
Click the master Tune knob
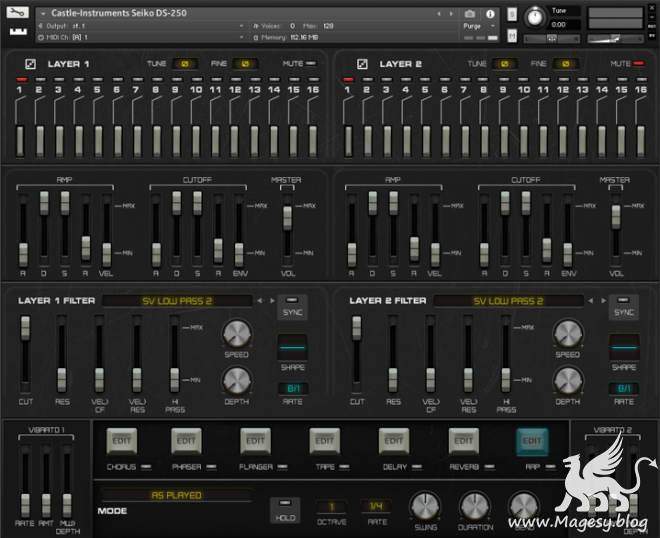click(x=535, y=17)
